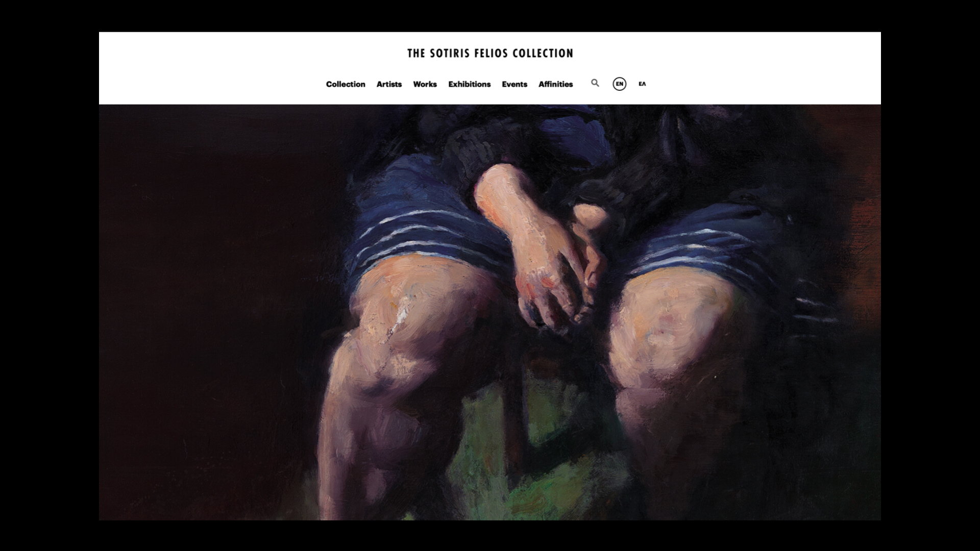Click the dark background left of the figure
Viewport: 980px width, 551px height.
(214, 306)
